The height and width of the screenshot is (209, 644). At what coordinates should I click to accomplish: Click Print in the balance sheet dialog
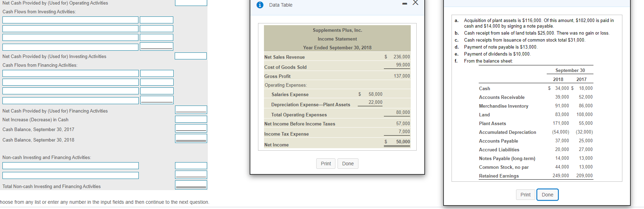click(525, 195)
